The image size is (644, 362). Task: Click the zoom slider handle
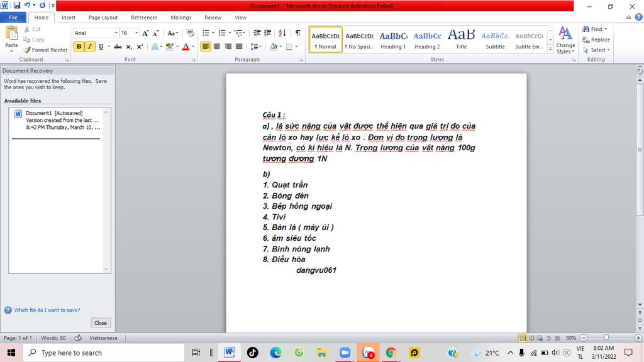[606, 337]
